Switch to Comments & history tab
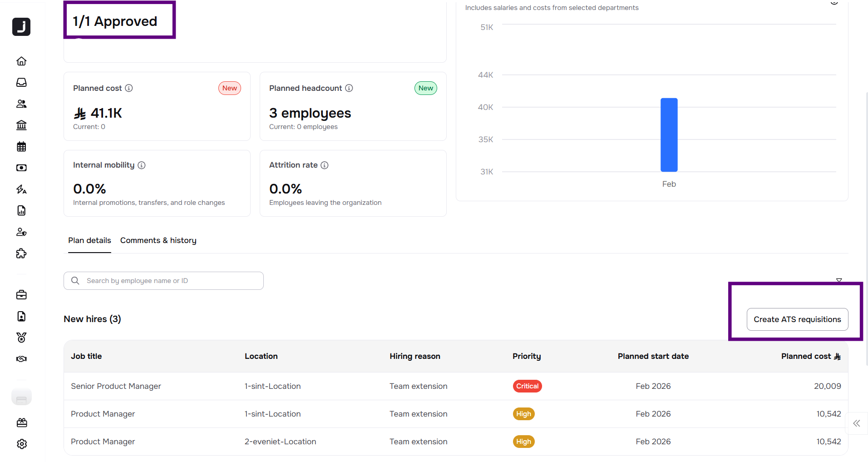Viewport: 868px width, 462px height. click(x=158, y=240)
